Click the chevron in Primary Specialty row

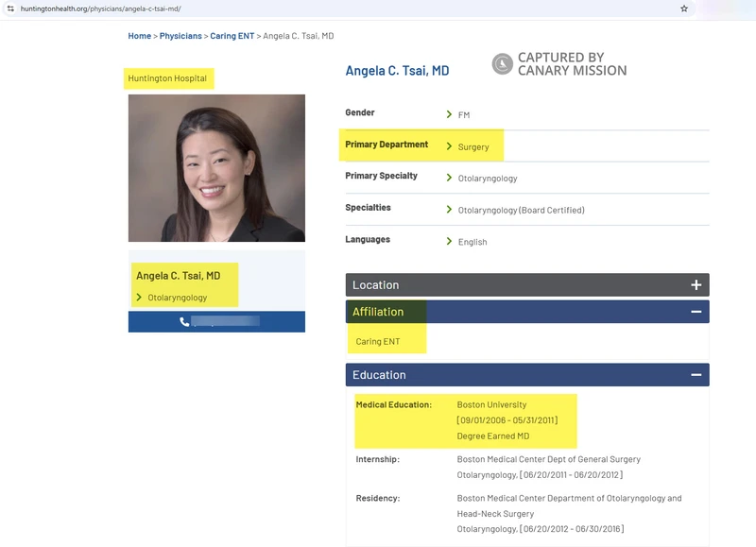[x=449, y=178]
